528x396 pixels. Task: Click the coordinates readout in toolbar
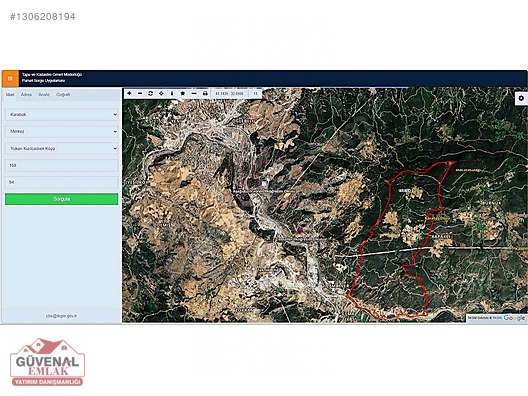pyautogui.click(x=229, y=93)
